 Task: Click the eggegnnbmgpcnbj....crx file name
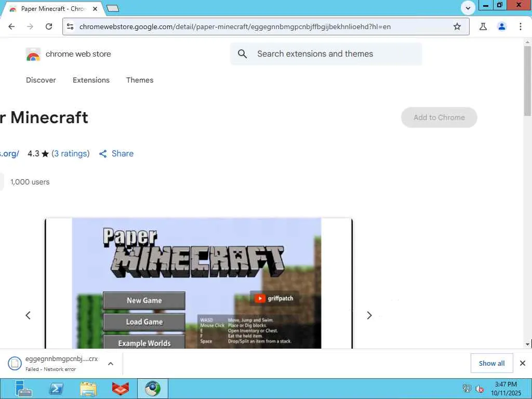(x=61, y=358)
